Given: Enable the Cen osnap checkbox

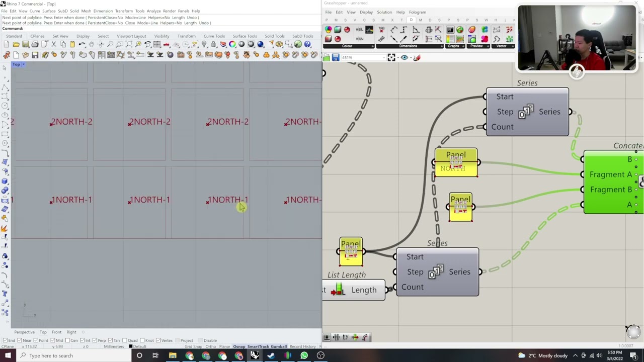Looking at the screenshot, I should pos(68,340).
